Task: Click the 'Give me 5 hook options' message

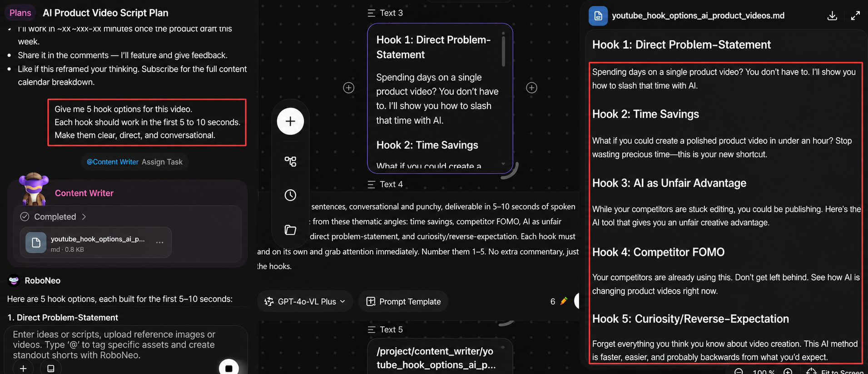Action: coord(147,122)
